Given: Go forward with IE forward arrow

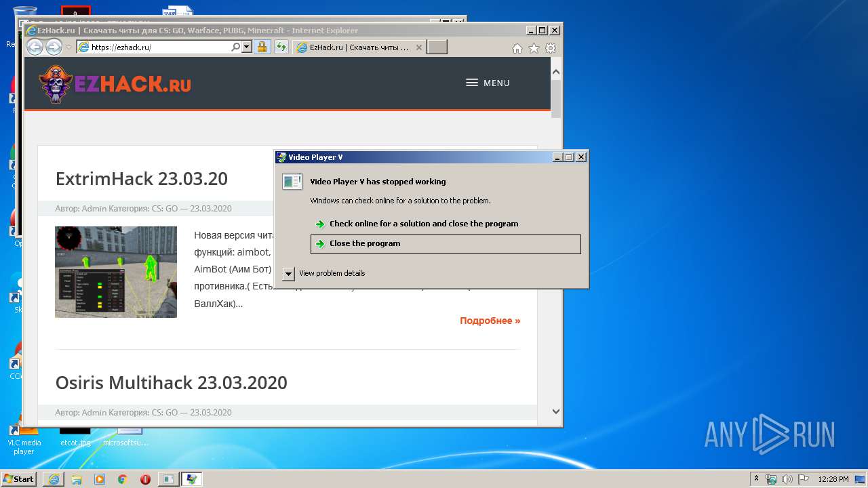Looking at the screenshot, I should (54, 47).
